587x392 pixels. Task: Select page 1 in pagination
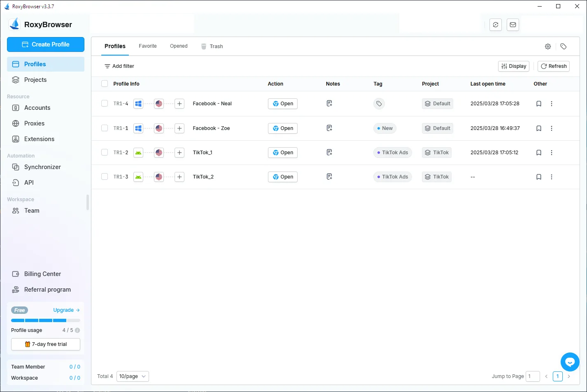(558, 376)
